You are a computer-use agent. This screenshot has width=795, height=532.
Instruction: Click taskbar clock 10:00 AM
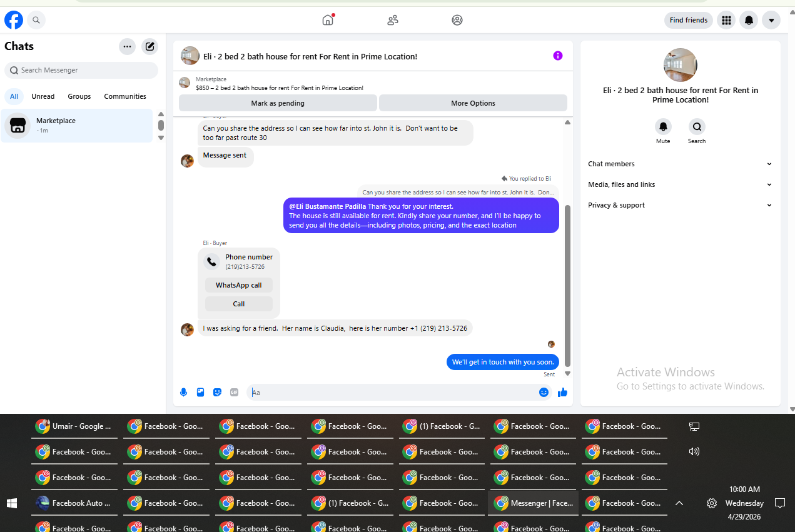click(744, 489)
